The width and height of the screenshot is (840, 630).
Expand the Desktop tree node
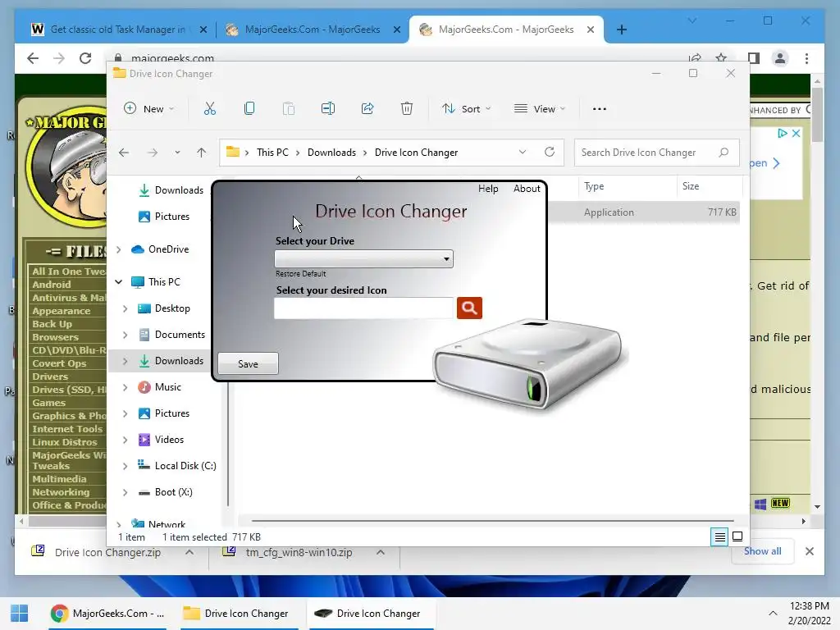pos(125,308)
